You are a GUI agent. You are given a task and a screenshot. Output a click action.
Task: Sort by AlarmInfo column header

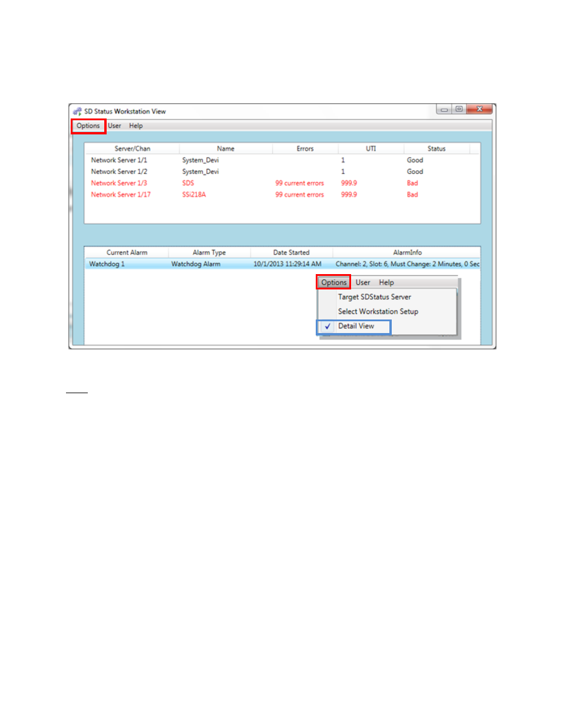tap(407, 252)
